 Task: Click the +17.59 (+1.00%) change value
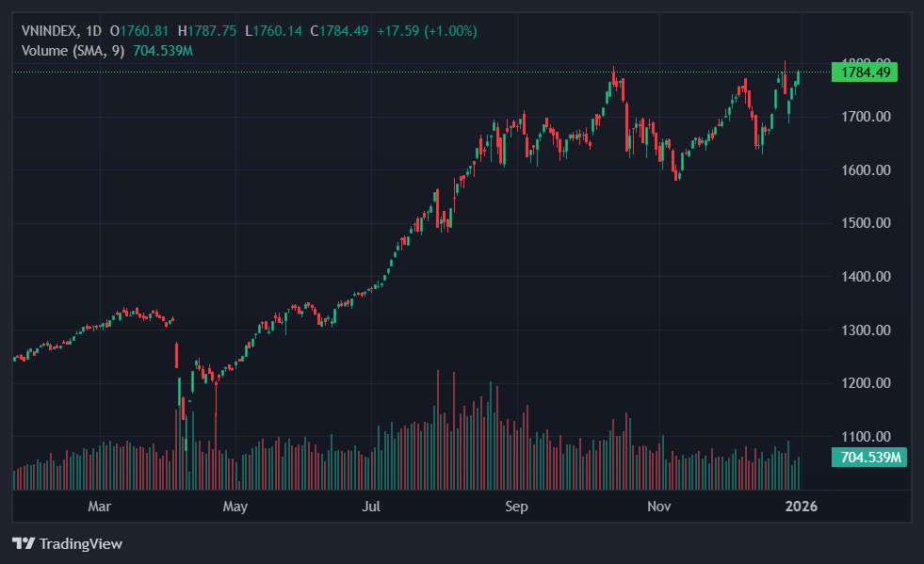[x=427, y=31]
